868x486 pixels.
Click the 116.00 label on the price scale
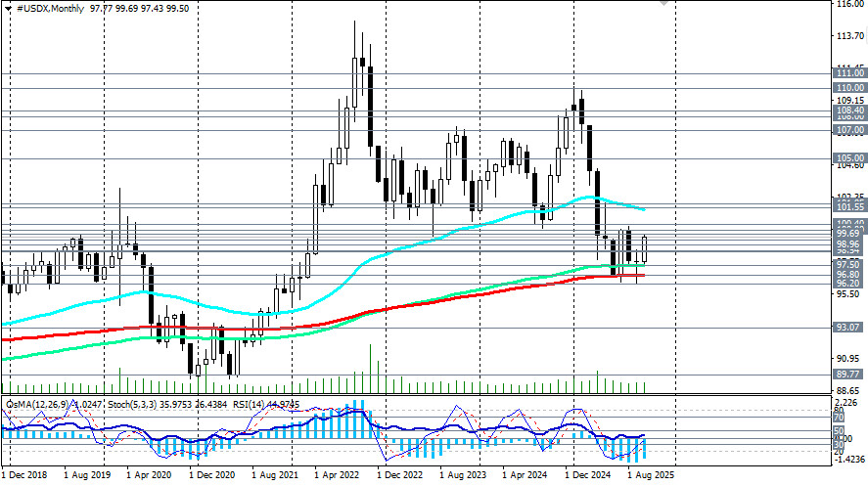click(848, 6)
